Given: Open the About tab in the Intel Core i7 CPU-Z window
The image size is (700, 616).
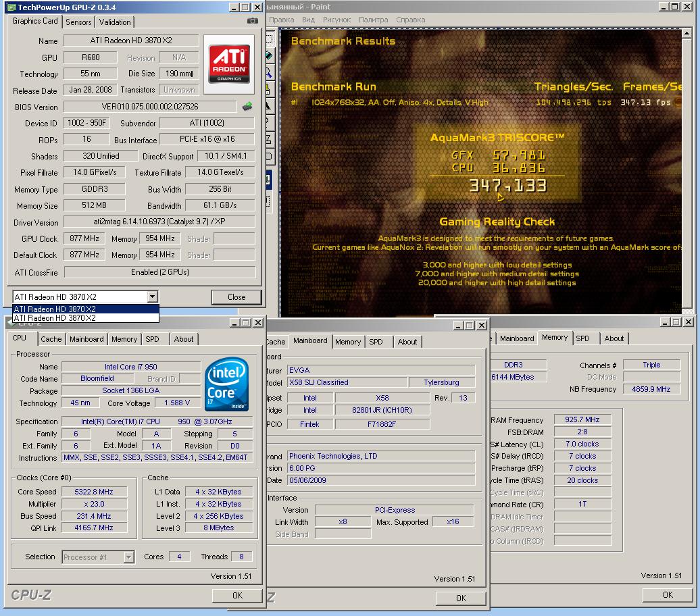Looking at the screenshot, I should 184,339.
